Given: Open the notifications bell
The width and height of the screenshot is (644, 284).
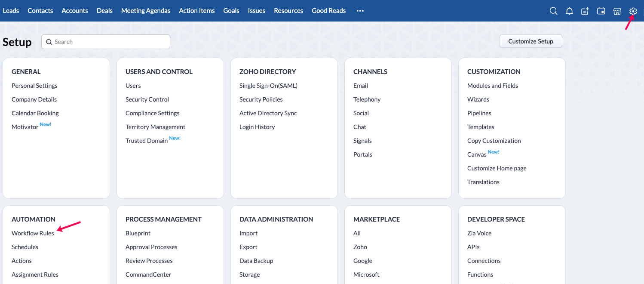Looking at the screenshot, I should (x=570, y=11).
